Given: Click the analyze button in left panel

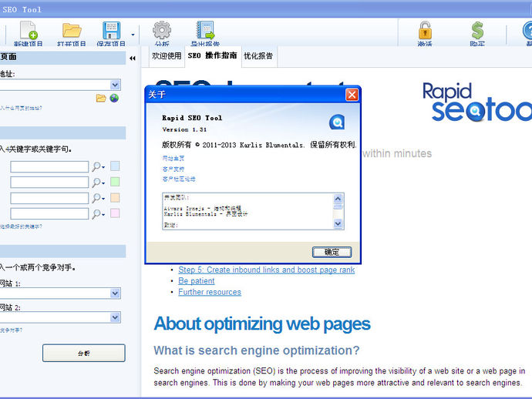Looking at the screenshot, I should pos(84,354).
